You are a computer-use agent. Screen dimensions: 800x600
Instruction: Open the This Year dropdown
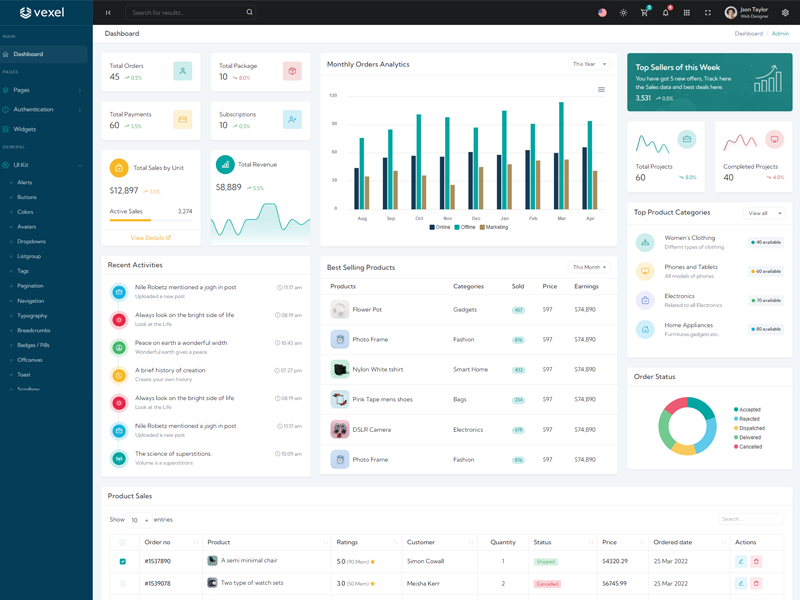pos(589,64)
